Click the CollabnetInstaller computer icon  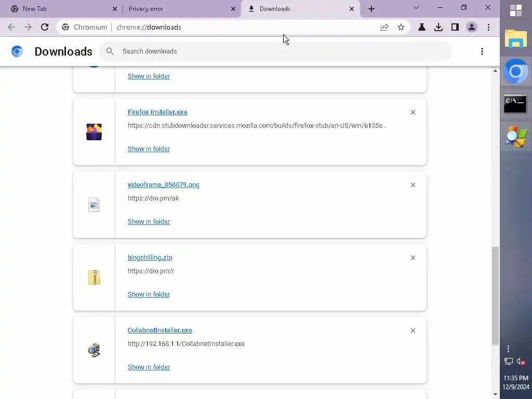pyautogui.click(x=94, y=350)
